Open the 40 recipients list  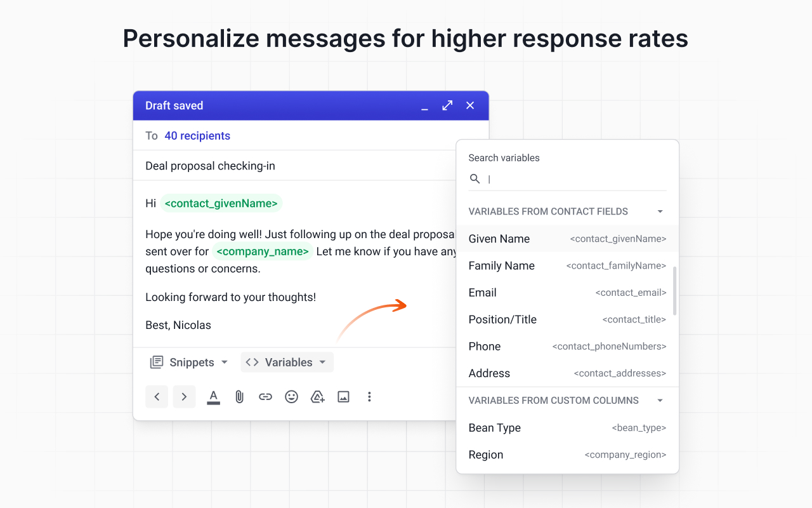[197, 135]
